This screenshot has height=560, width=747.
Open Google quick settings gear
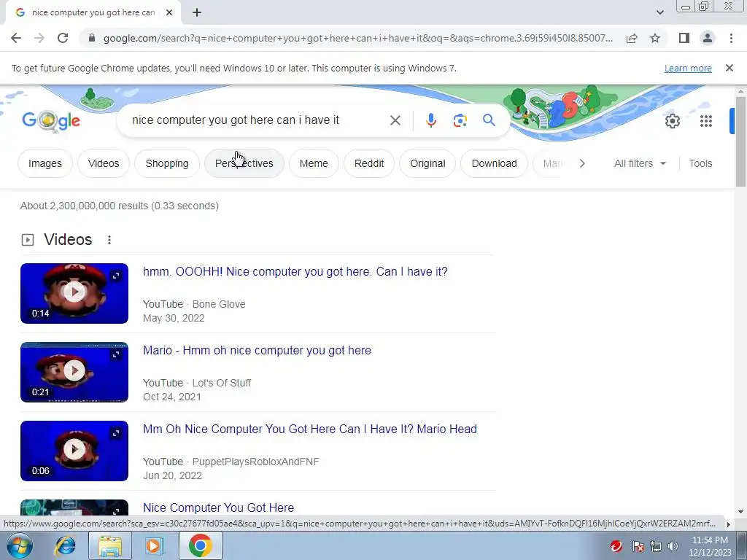pos(672,121)
